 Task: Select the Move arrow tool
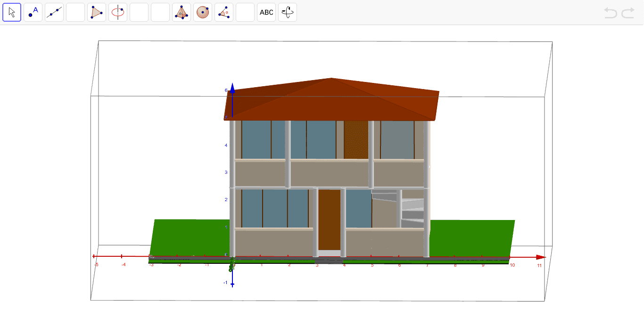(12, 12)
